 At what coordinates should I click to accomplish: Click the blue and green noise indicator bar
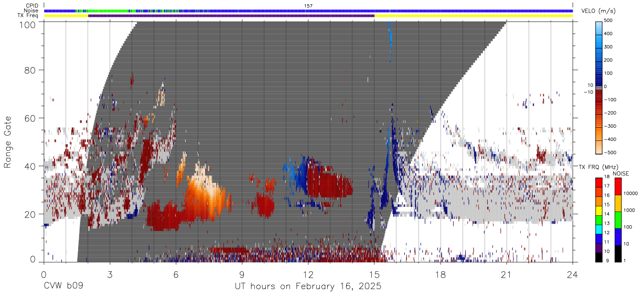(308, 10)
